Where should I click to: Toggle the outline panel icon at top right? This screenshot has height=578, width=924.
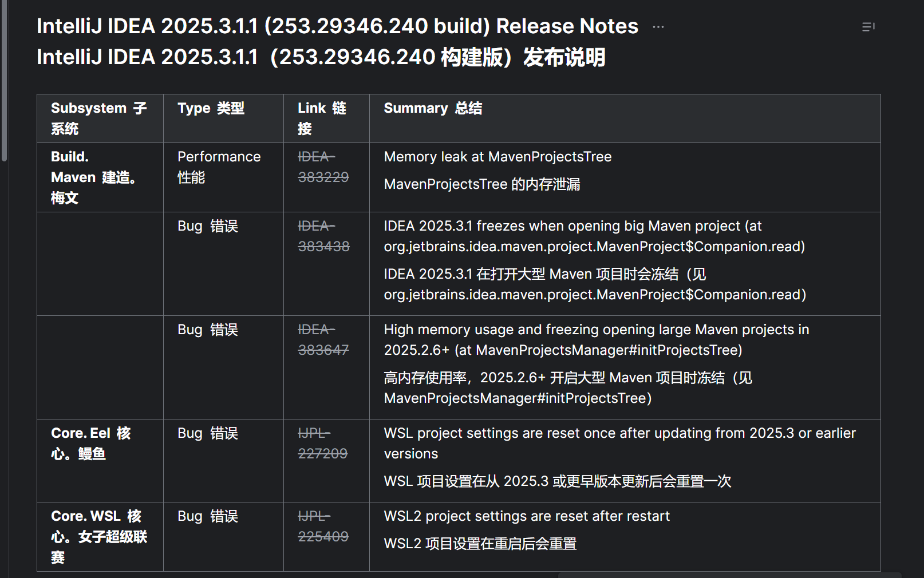pyautogui.click(x=868, y=27)
